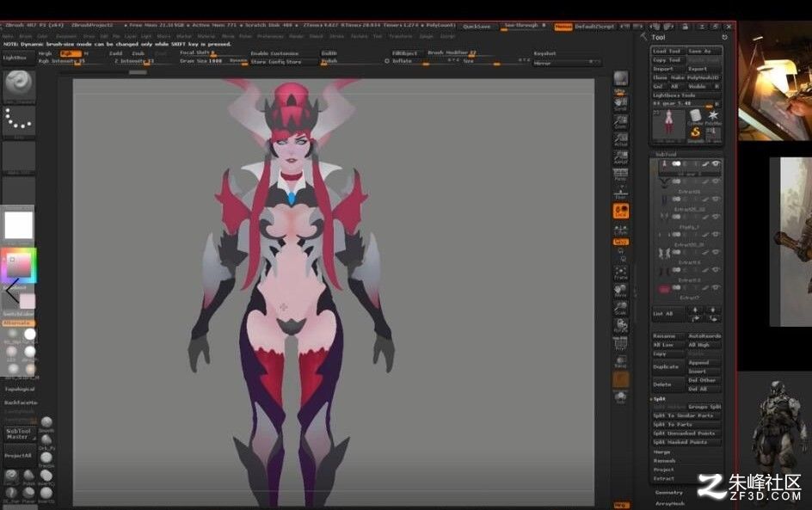Viewport: 812px width, 510px height.
Task: Open the empty alpha slot
Action: [19, 157]
